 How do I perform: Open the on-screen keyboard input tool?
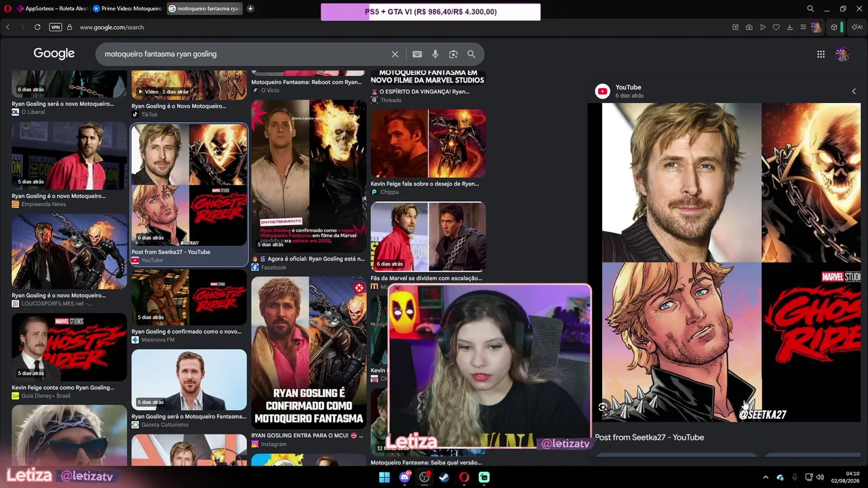417,54
